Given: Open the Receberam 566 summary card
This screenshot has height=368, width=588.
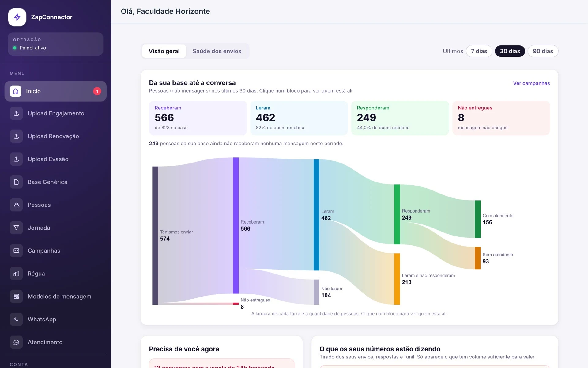Looking at the screenshot, I should [x=198, y=118].
